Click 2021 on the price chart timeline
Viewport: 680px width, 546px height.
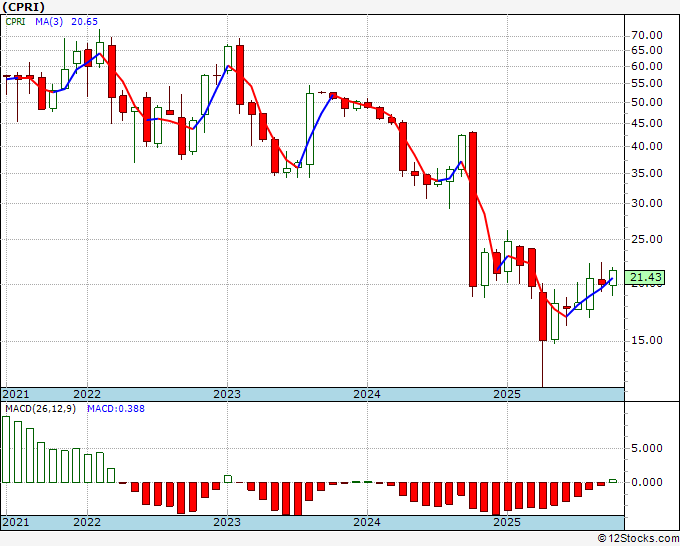(16, 394)
